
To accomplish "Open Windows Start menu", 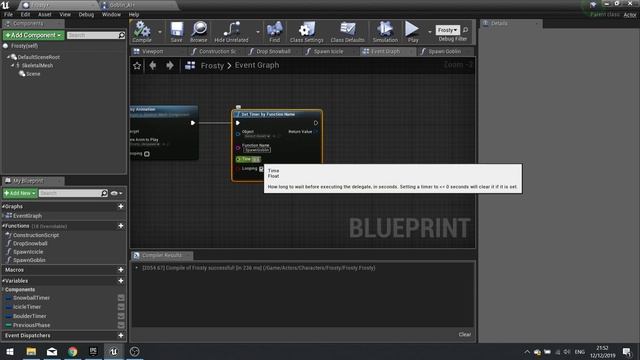I will pos(10,351).
